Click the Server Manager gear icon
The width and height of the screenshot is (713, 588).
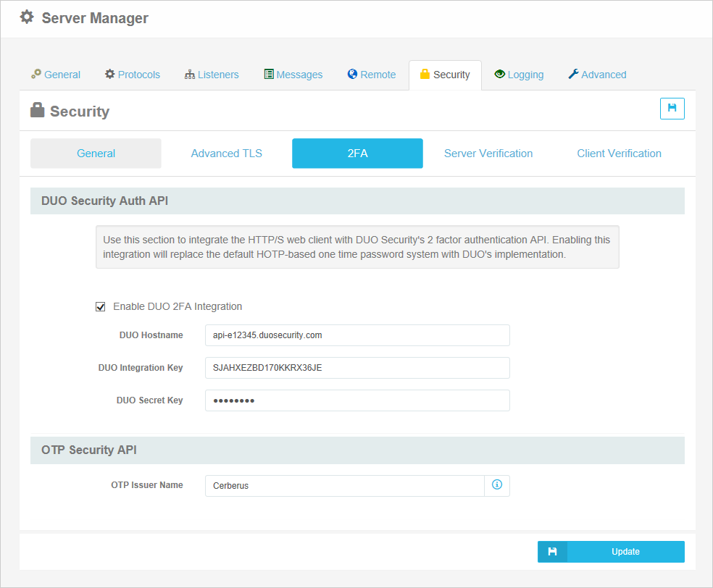[27, 17]
